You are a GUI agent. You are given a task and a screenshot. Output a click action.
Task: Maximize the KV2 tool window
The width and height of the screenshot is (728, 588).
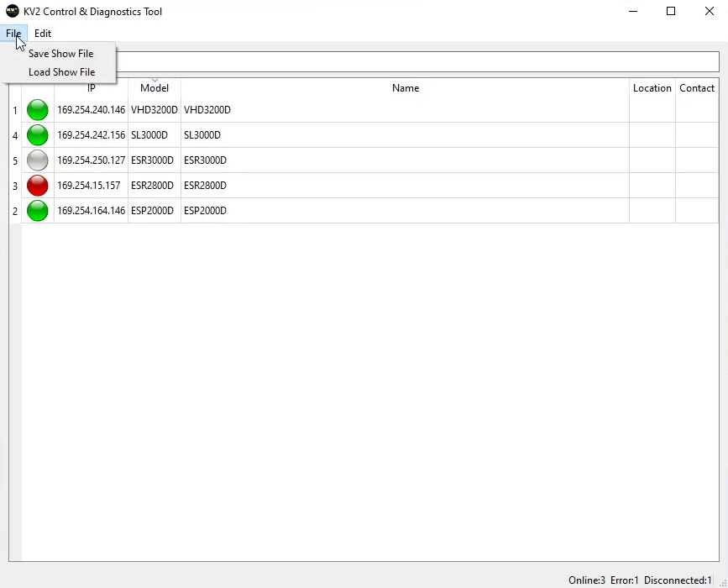tap(671, 11)
